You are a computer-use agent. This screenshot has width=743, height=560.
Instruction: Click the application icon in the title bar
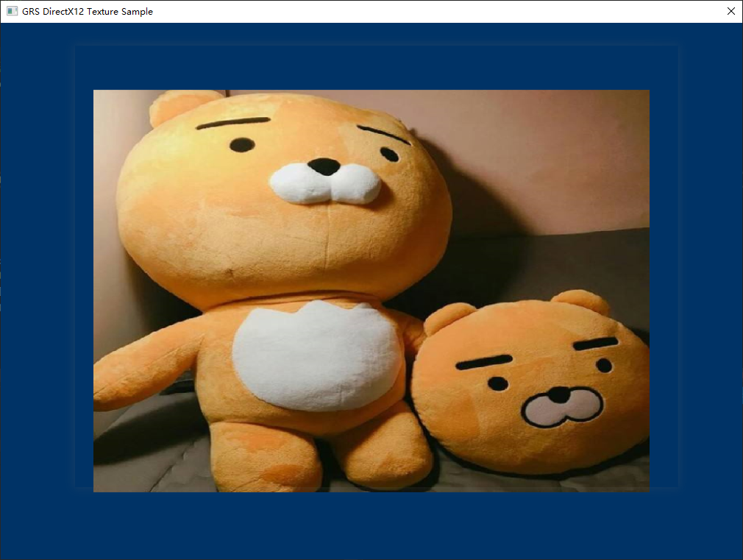[x=12, y=11]
